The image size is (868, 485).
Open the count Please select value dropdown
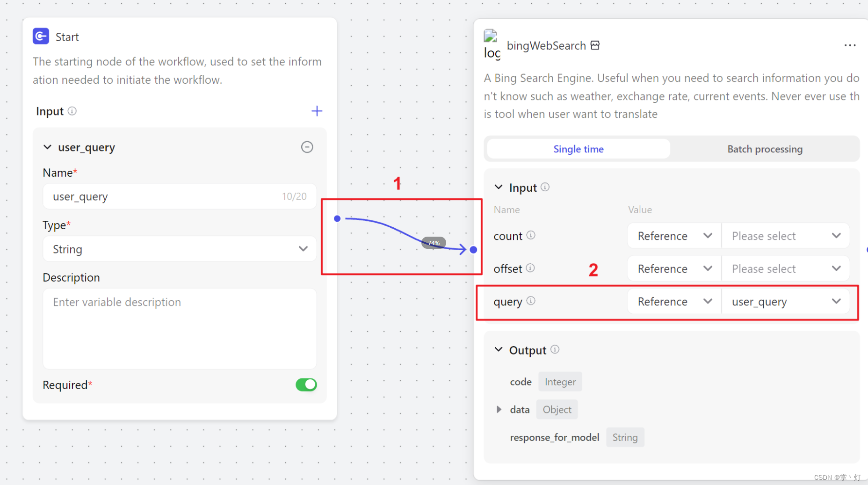coord(786,236)
